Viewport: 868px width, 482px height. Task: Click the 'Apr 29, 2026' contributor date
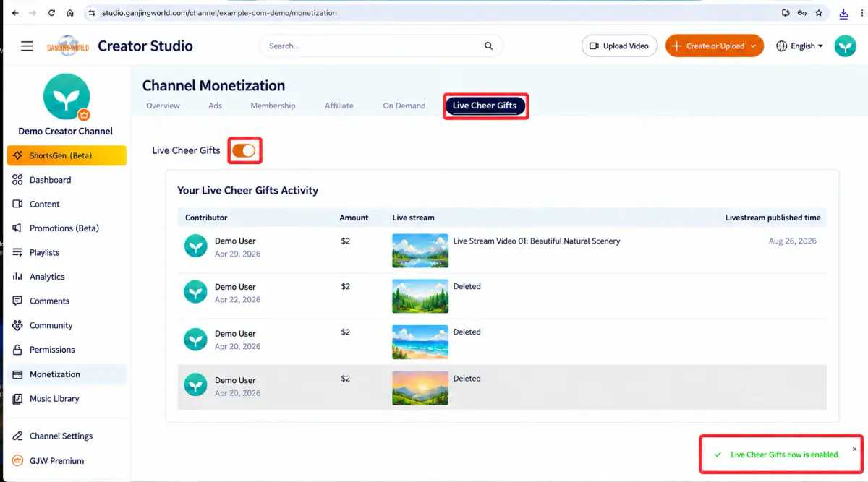(x=238, y=254)
